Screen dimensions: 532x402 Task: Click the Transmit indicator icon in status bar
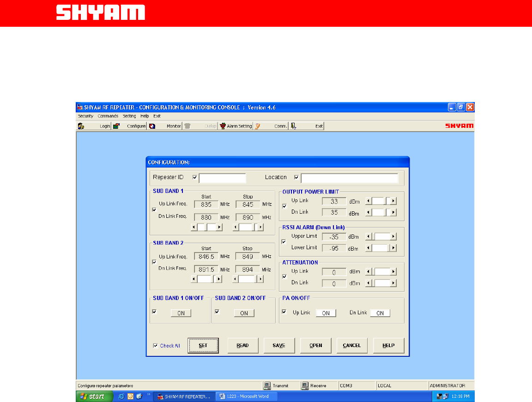pos(266,385)
